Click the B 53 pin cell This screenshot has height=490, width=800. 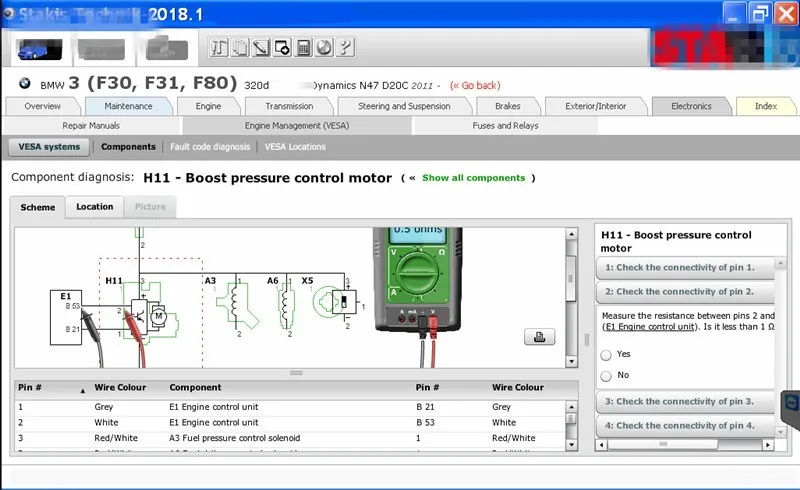(426, 423)
